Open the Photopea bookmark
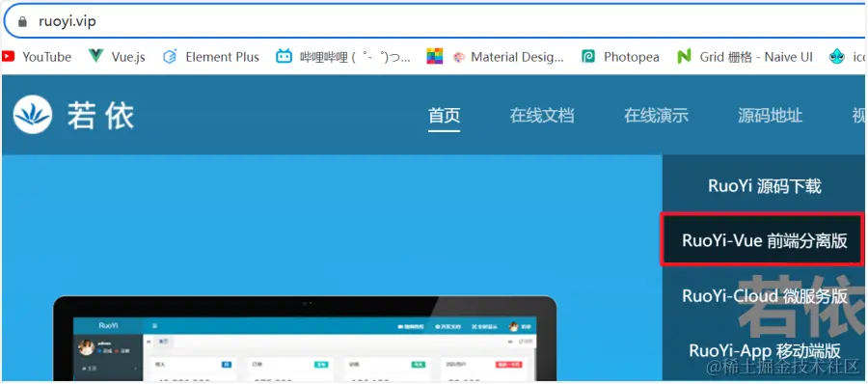The height and width of the screenshot is (384, 868). (620, 57)
